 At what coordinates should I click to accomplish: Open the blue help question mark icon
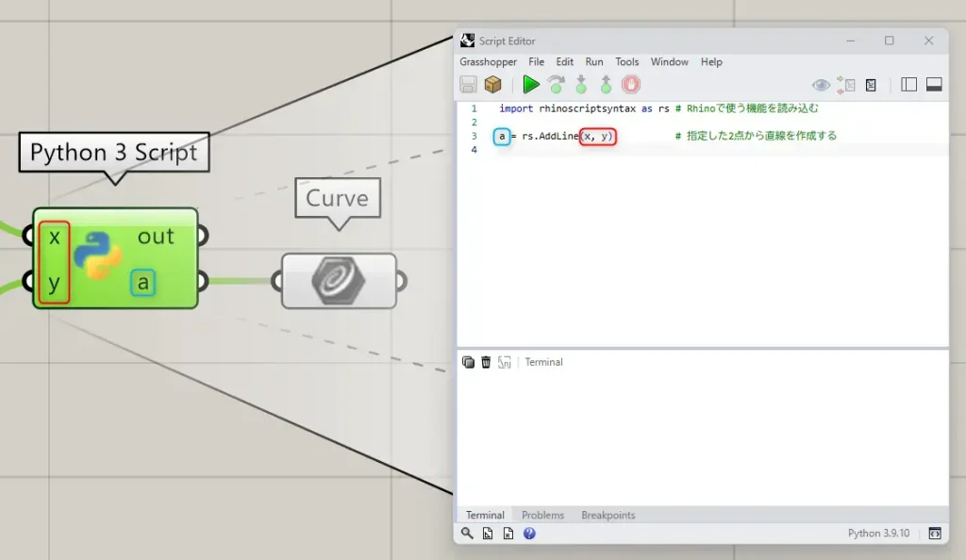[529, 534]
